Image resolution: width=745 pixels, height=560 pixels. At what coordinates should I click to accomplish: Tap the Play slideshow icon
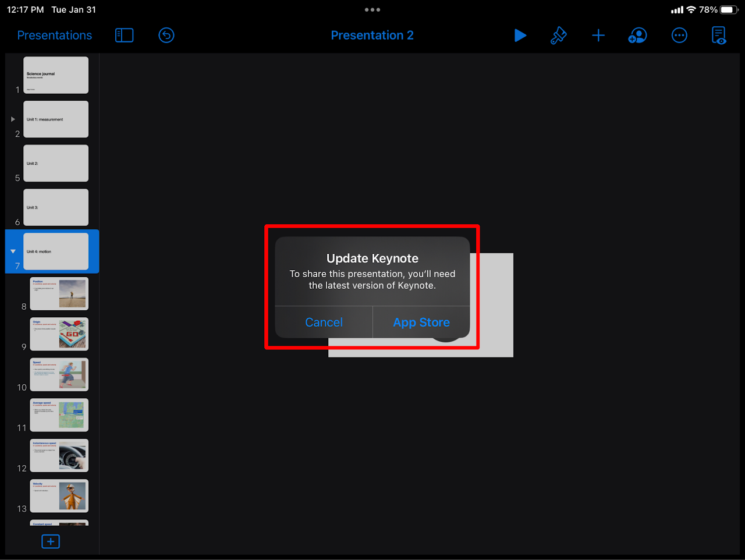(x=520, y=36)
